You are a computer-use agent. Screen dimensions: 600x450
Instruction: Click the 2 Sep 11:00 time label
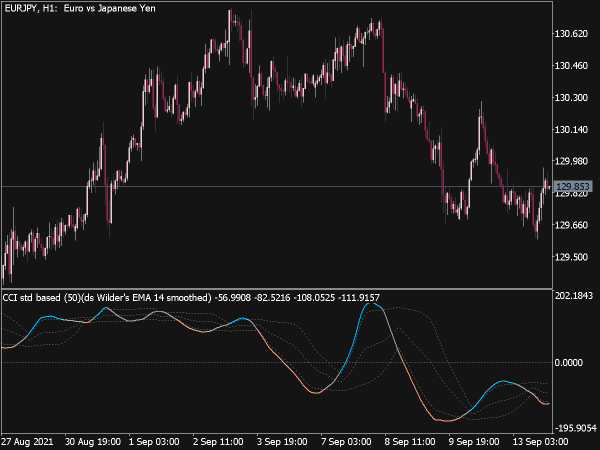[218, 442]
